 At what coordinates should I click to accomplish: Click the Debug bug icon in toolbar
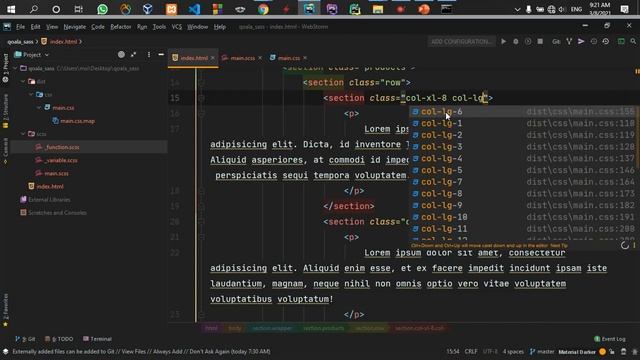coord(516,41)
